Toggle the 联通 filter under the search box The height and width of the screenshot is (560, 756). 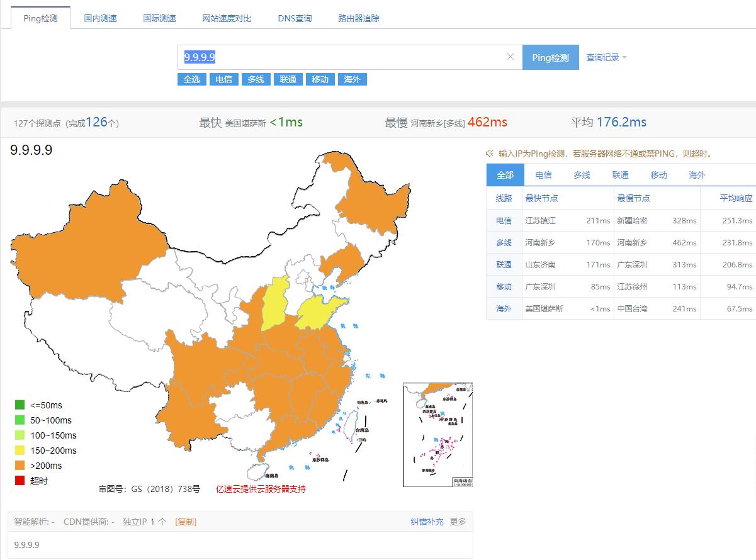pos(288,79)
